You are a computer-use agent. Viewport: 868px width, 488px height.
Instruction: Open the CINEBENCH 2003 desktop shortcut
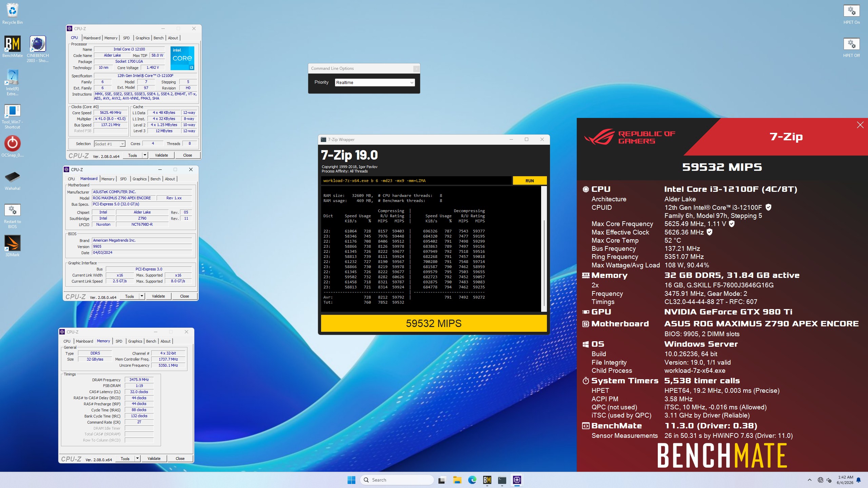(x=38, y=49)
